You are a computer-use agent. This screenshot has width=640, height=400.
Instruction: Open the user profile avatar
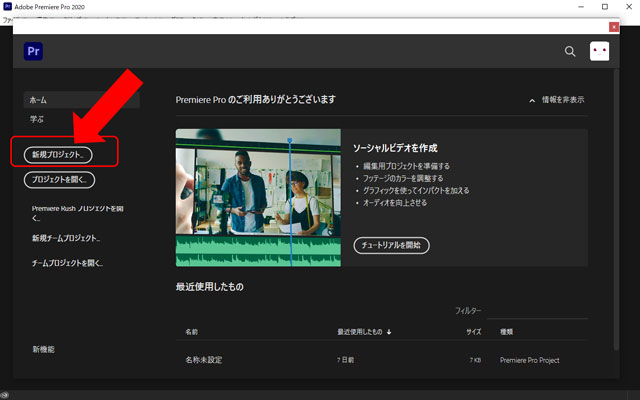(x=599, y=51)
